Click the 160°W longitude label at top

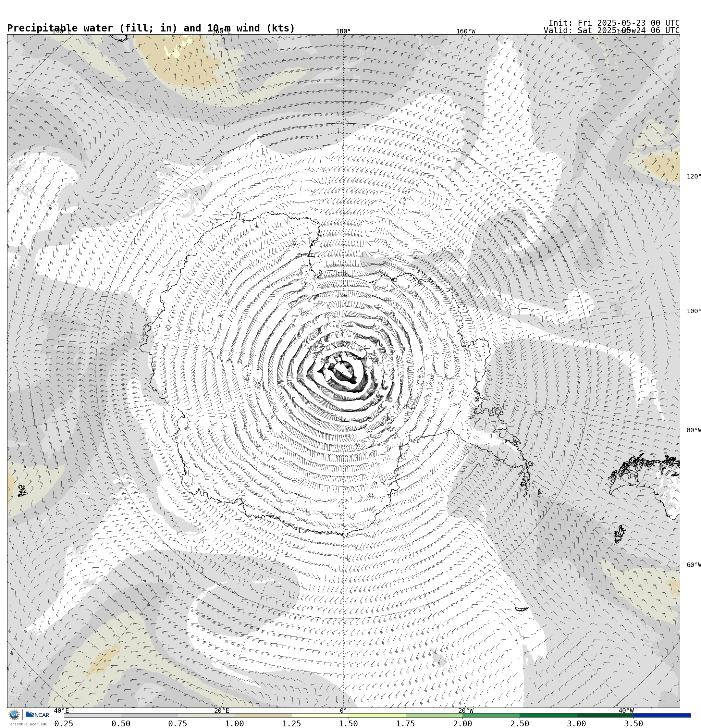pos(466,31)
